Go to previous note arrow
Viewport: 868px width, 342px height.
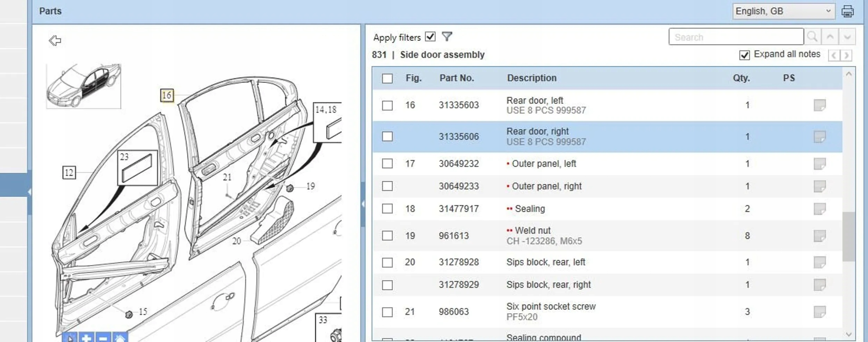coord(834,55)
